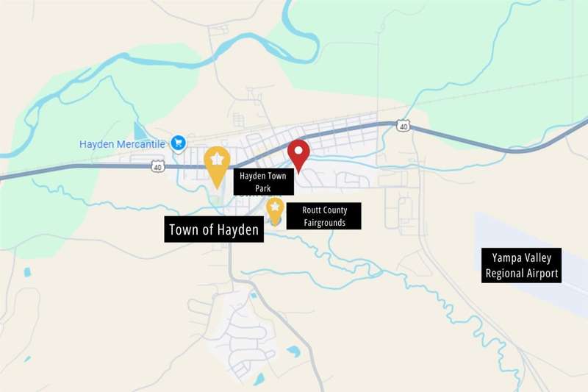
Task: Click the curvy southern residential subdivision streets
Action: coord(242,330)
